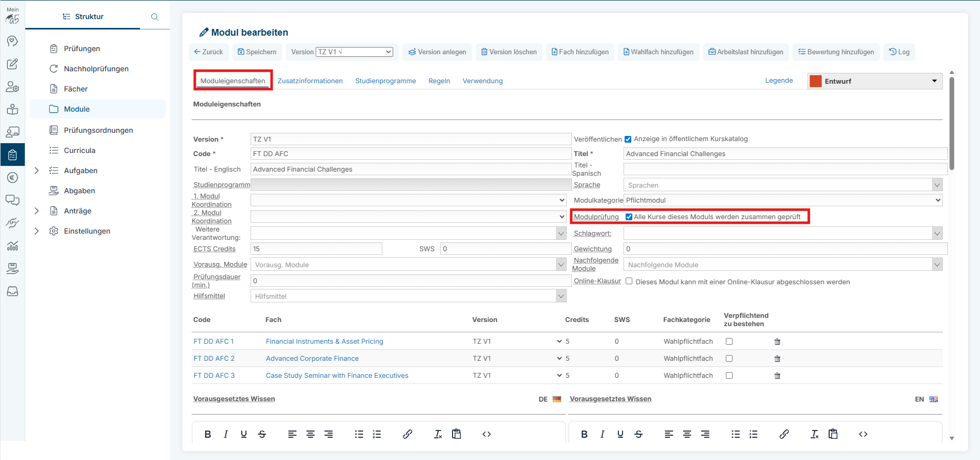This screenshot has height=460, width=980.
Task: Click numbered list icon in English editor
Action: pos(754,434)
